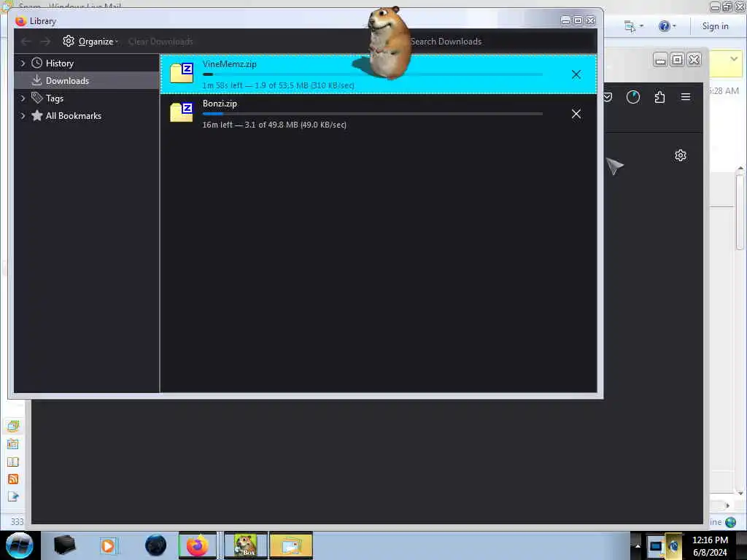Image resolution: width=747 pixels, height=560 pixels.
Task: Minimize the Firefox browser window behind Library
Action: 660,60
